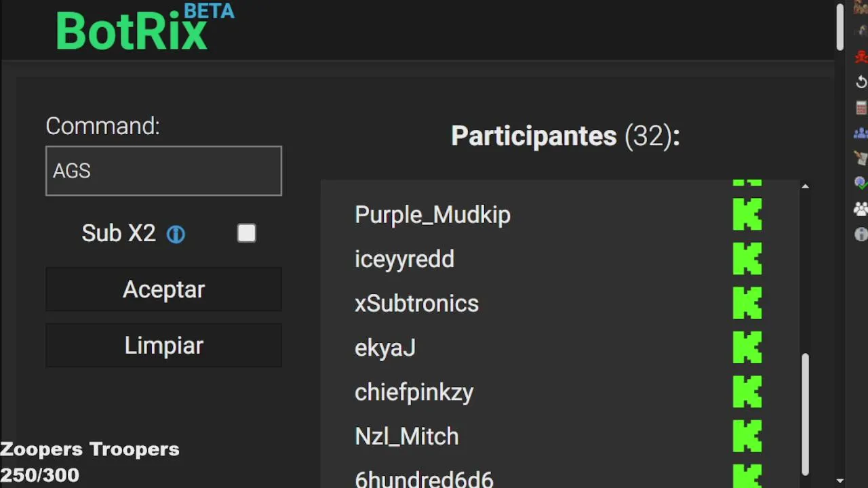
Task: Click the Limpiar button
Action: (x=163, y=346)
